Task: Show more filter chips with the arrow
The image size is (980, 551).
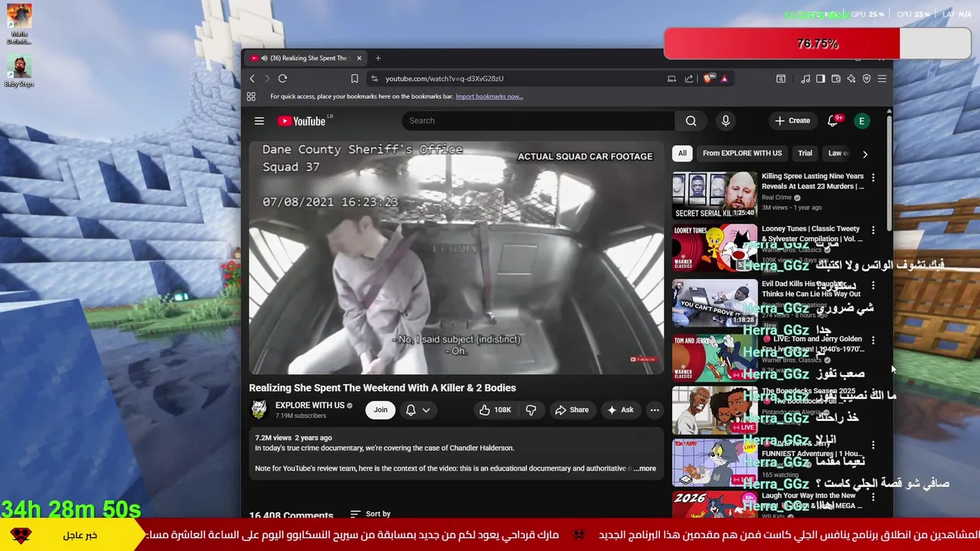Action: point(865,154)
